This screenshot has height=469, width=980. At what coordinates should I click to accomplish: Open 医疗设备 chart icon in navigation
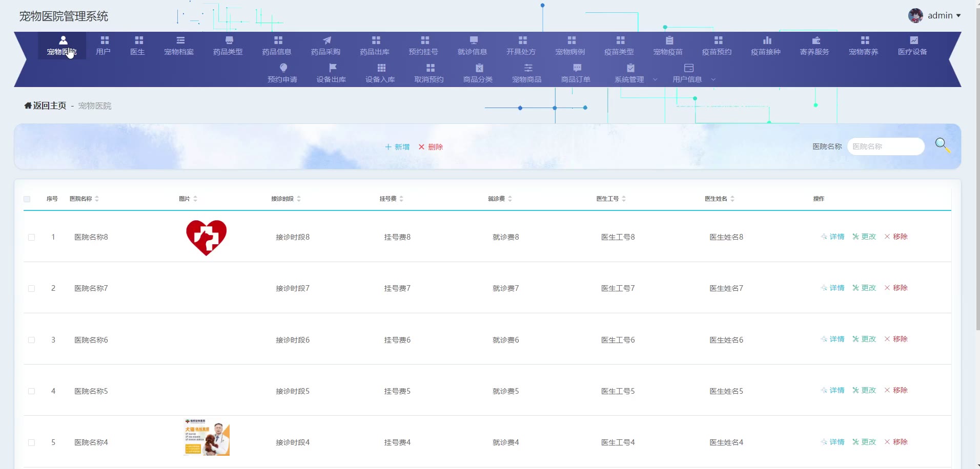coord(913,40)
